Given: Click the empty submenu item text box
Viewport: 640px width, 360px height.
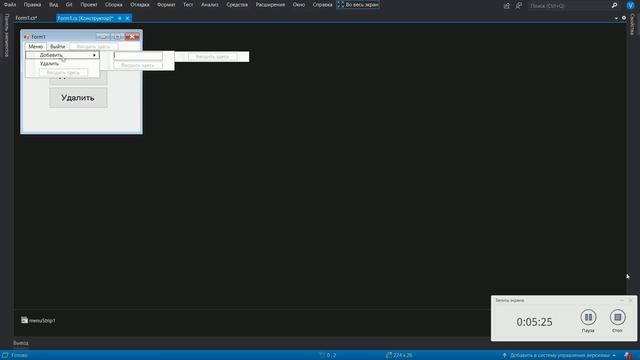Looking at the screenshot, I should tap(138, 56).
